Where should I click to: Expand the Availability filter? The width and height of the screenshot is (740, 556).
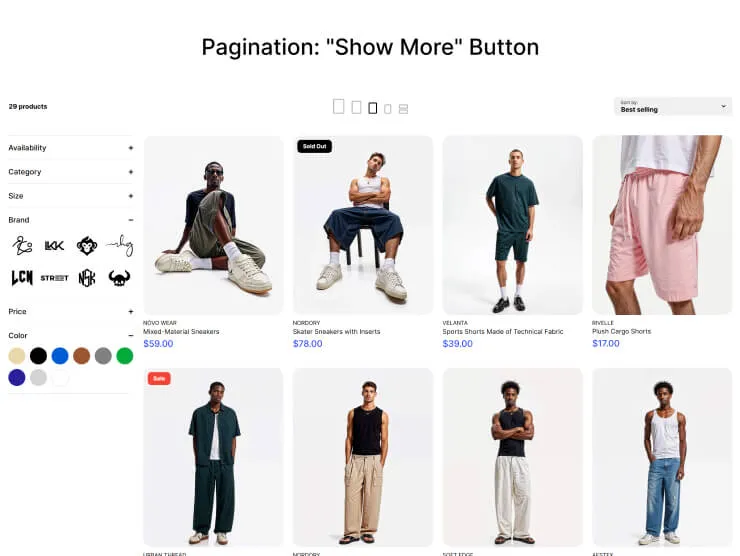(71, 148)
